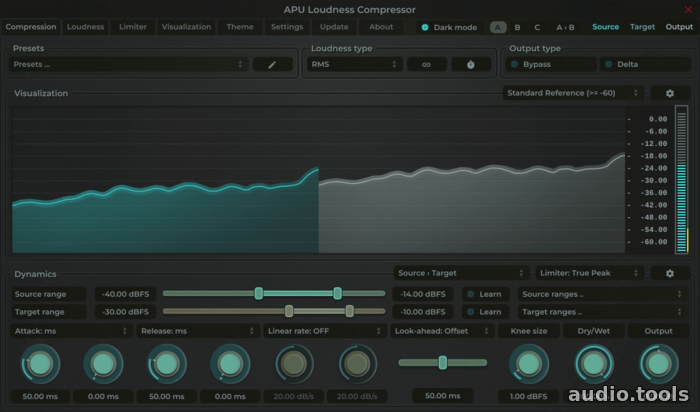This screenshot has height=412, width=700.
Task: Open Look-ahead: Offset dropdown
Action: click(442, 331)
